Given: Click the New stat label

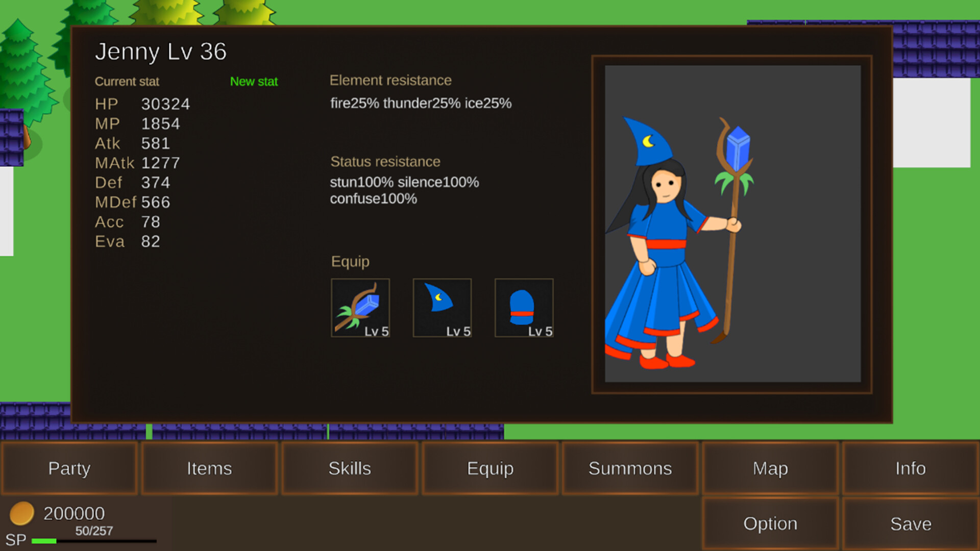Looking at the screenshot, I should 254,82.
